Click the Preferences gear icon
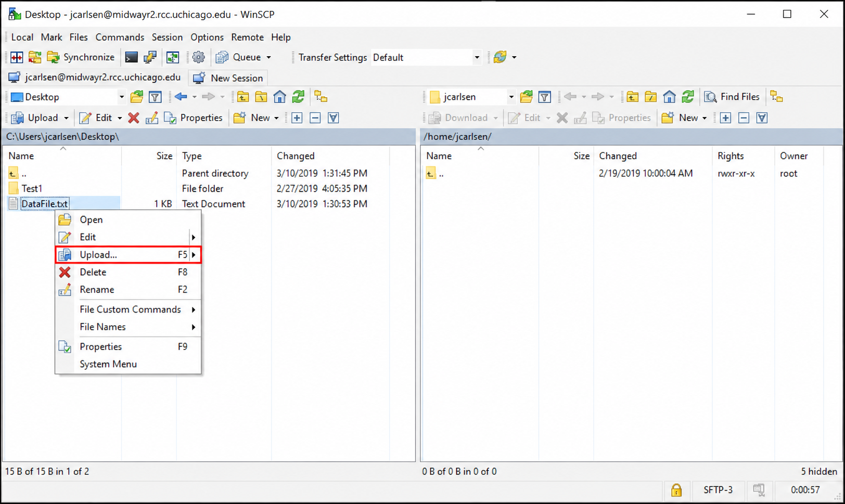Viewport: 845px width, 504px height. point(198,57)
